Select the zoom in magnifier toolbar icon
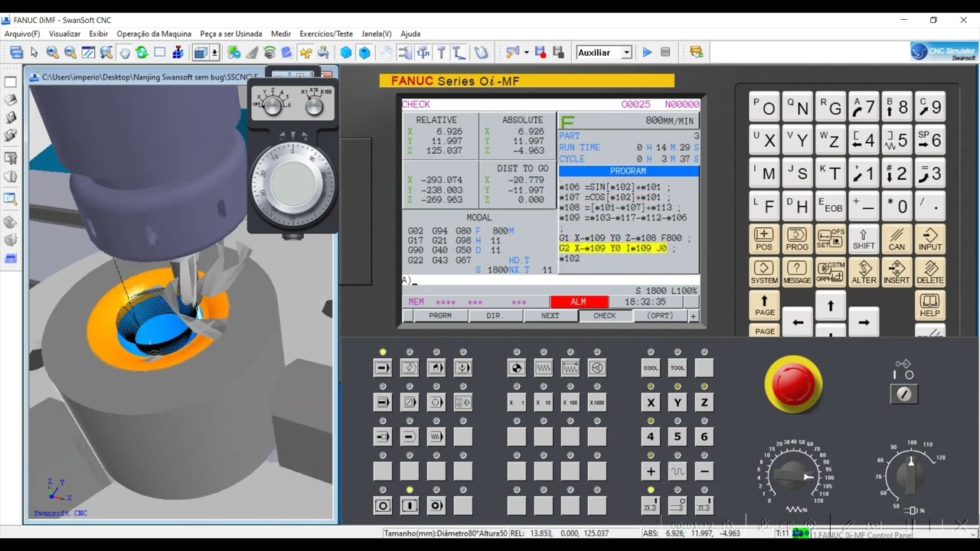The width and height of the screenshot is (980, 551). (x=52, y=52)
